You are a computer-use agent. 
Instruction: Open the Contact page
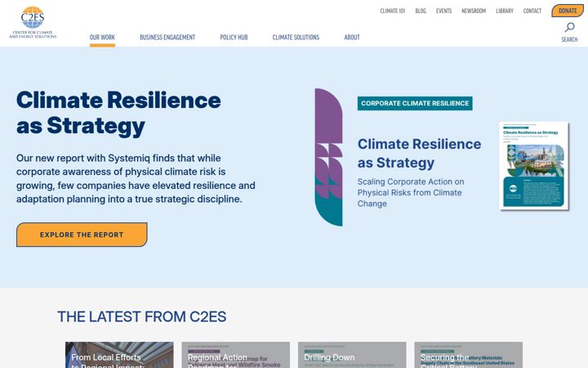(x=532, y=11)
